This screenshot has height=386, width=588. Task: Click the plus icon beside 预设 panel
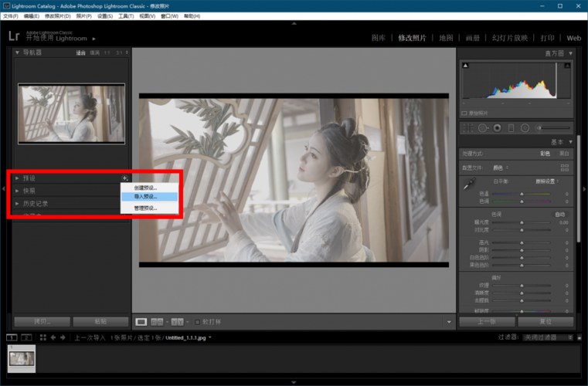(124, 178)
